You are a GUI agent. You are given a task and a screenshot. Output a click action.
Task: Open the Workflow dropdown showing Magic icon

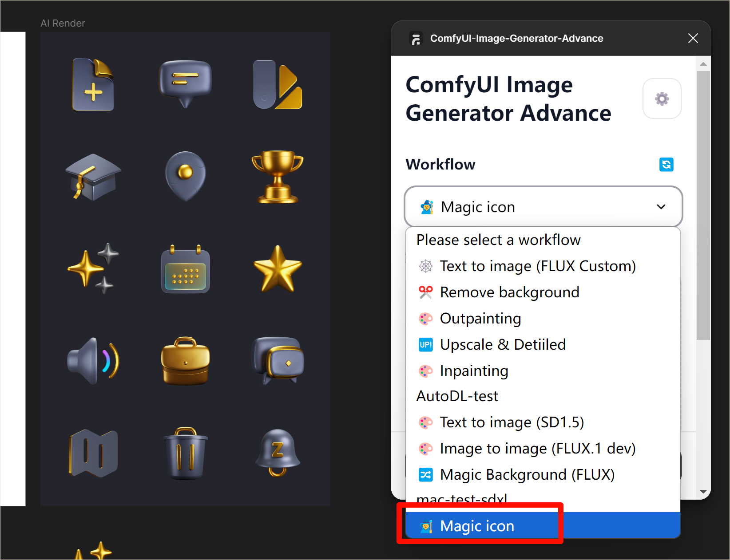coord(543,207)
